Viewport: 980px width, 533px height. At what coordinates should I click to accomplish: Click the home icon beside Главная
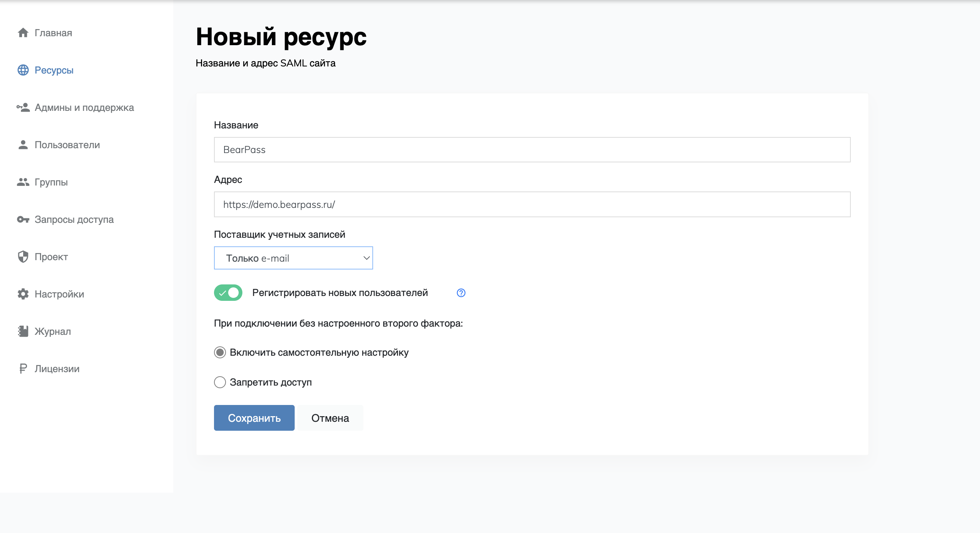click(x=23, y=33)
